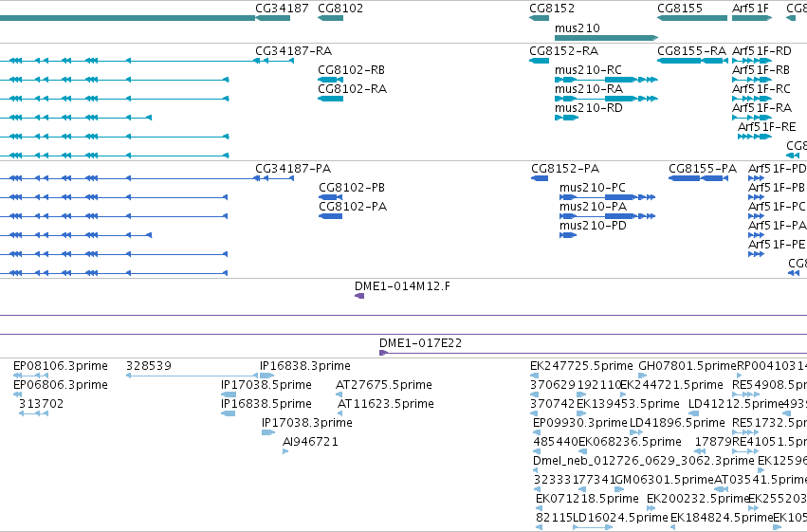Select the 485440 EST label
Viewport: 807px width, 532px height.
(x=556, y=442)
